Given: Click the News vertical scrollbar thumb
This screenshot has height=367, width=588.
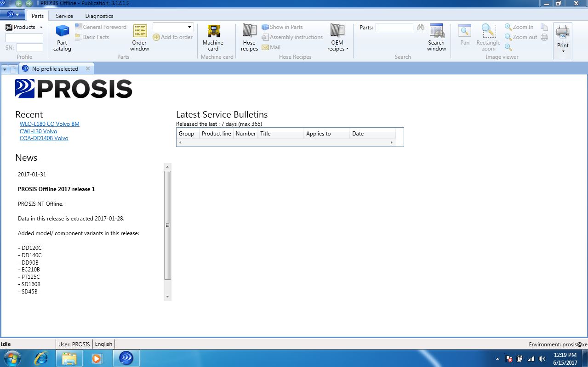Looking at the screenshot, I should 167,225.
